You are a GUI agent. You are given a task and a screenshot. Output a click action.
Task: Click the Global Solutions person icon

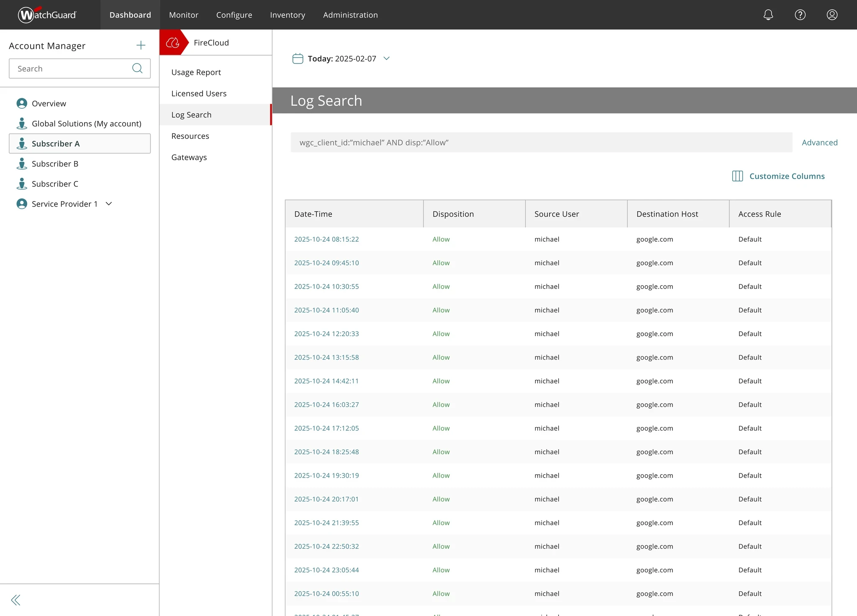click(22, 123)
